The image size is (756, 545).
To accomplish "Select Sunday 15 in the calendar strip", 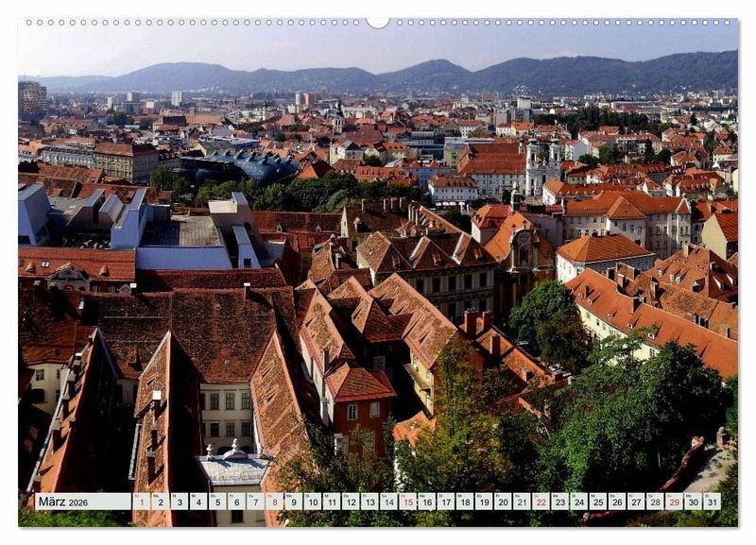I will 408,502.
